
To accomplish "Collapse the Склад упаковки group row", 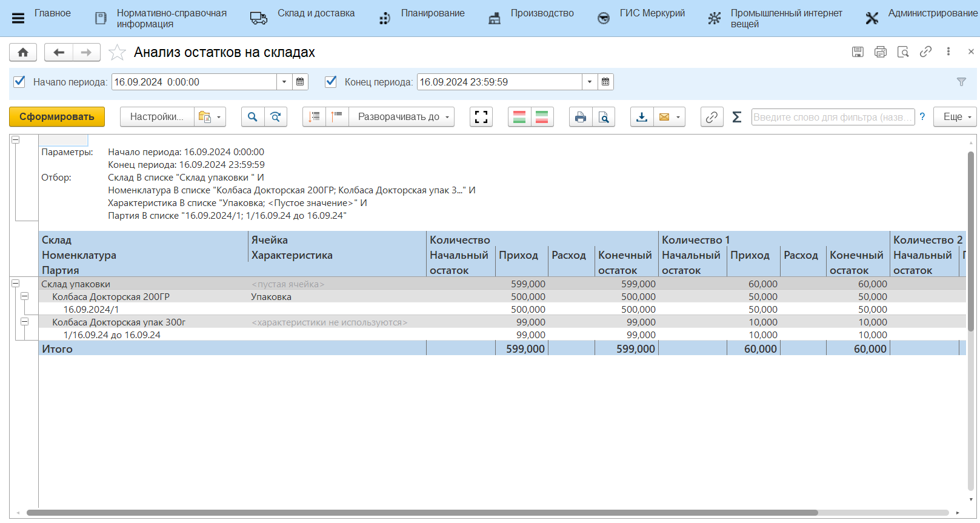I will (16, 284).
